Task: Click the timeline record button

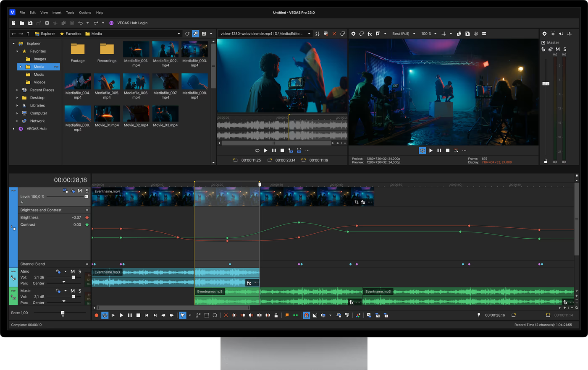Action: tap(97, 315)
